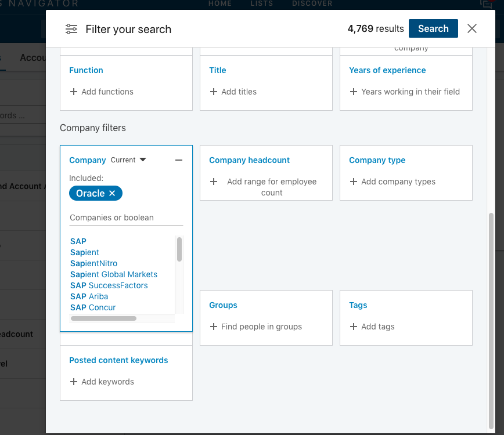
Task: Click the Title filter heading
Action: 218,70
